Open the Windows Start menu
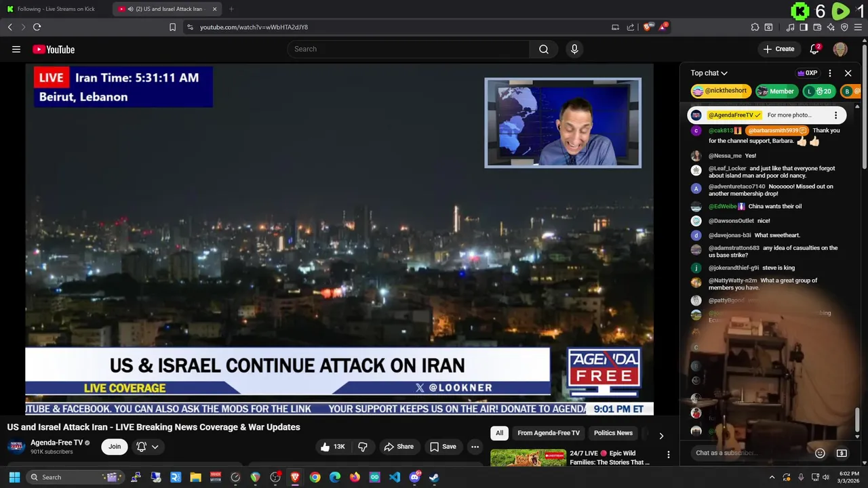Viewport: 868px width, 488px height. point(14,477)
